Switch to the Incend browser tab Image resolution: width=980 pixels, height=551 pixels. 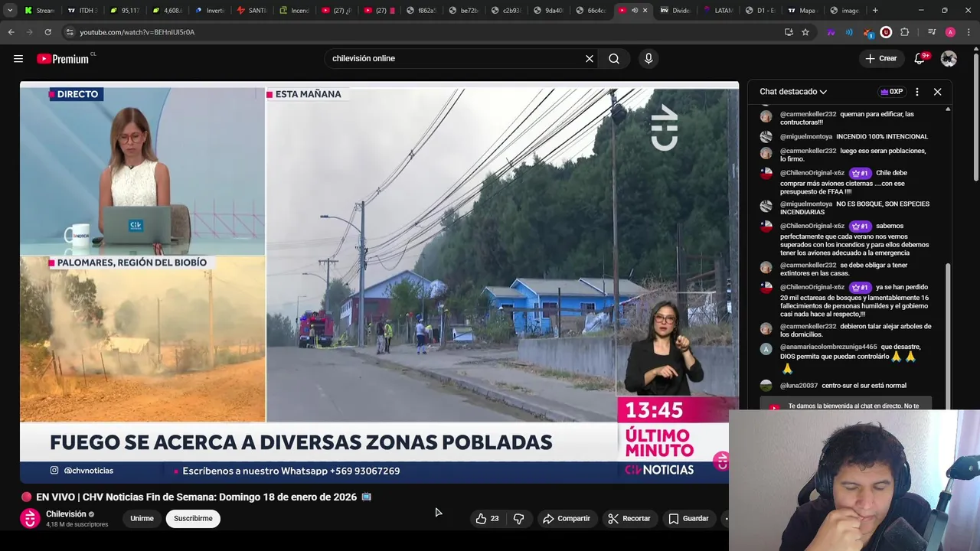(295, 11)
